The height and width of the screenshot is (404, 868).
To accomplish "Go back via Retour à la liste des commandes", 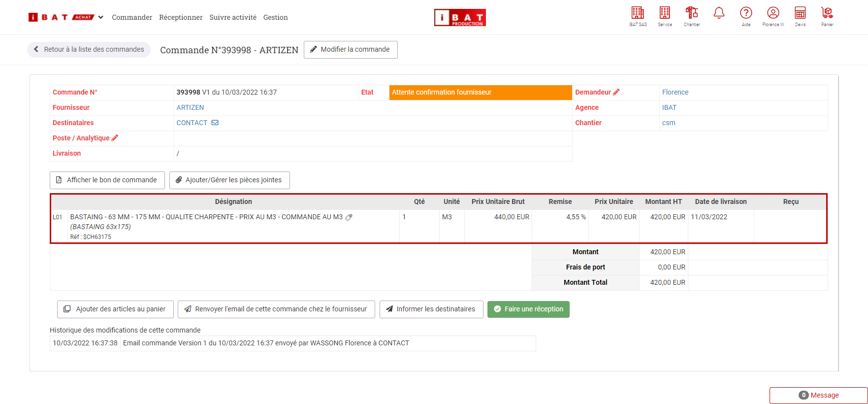I will pos(89,50).
